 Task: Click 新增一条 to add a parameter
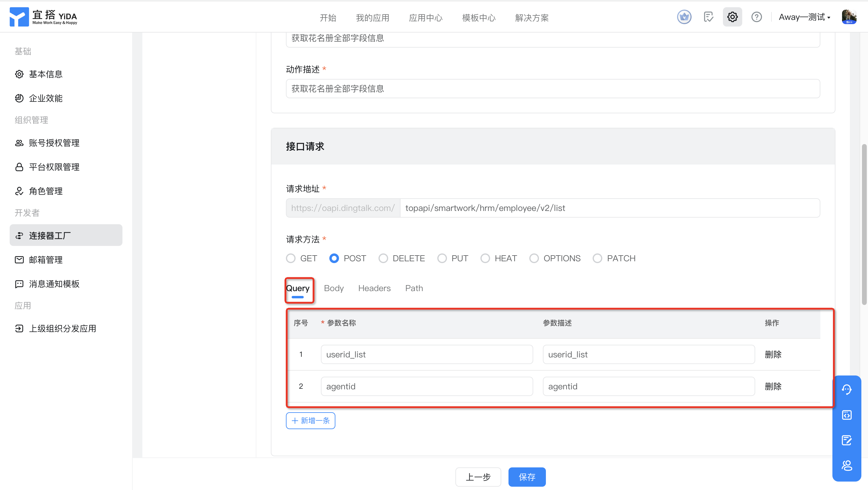(x=310, y=421)
